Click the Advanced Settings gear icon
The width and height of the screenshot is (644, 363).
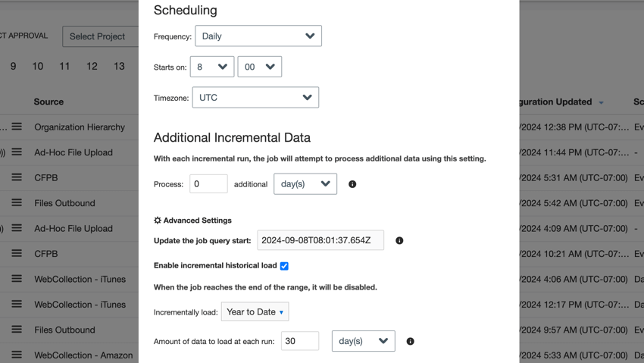pyautogui.click(x=158, y=221)
